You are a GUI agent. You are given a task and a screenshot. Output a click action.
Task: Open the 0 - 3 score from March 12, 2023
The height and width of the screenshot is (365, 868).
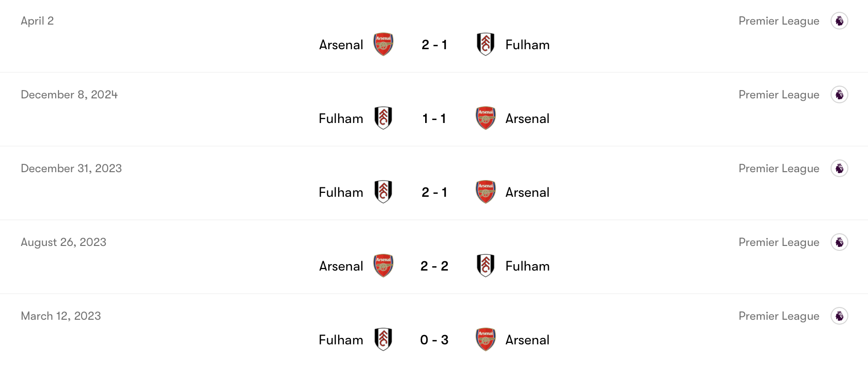tap(434, 340)
